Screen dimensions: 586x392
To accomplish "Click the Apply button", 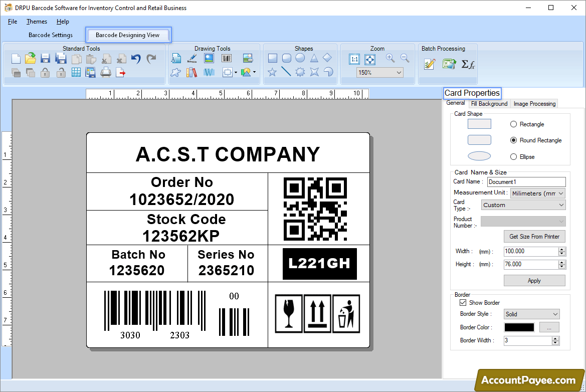I will point(534,281).
